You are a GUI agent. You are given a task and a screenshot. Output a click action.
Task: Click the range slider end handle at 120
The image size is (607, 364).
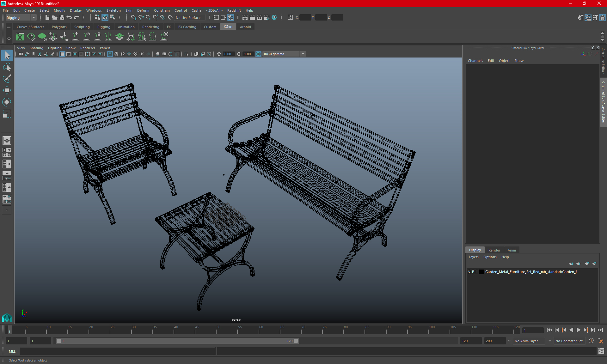tap(296, 341)
